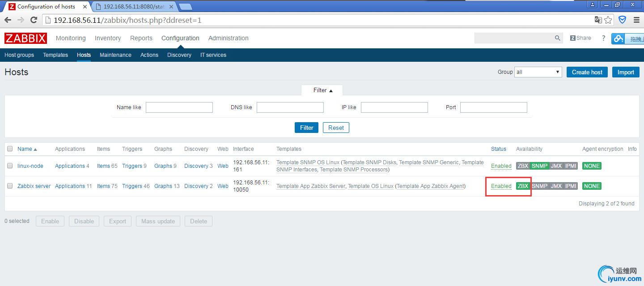644x286 pixels.
Task: Click the ZABBIX logo
Action: [25, 38]
